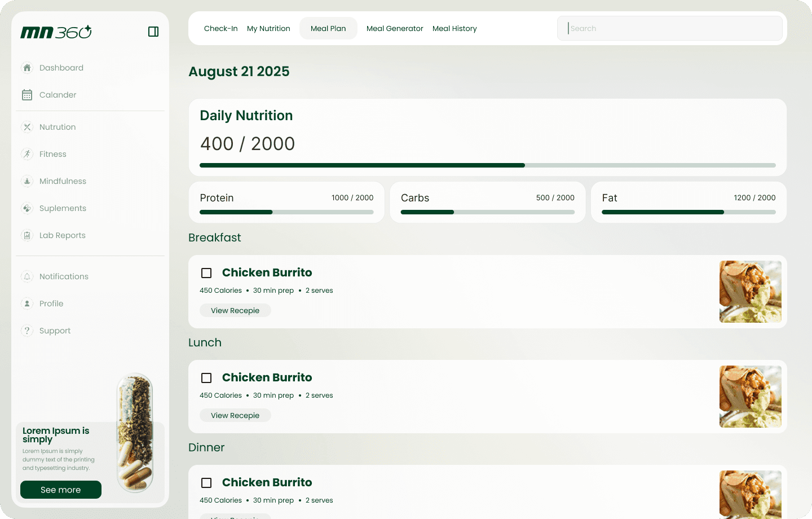The image size is (812, 519).
Task: Open Mindfulness from the sidebar
Action: pyautogui.click(x=63, y=181)
